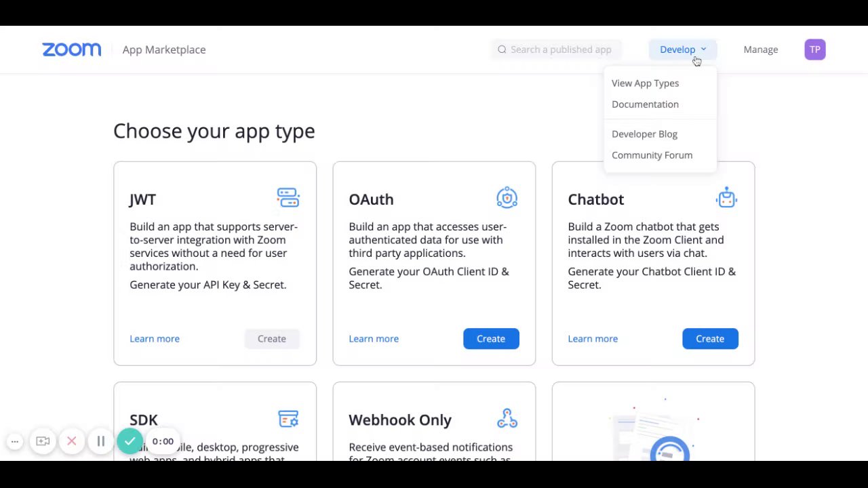The image size is (868, 488).
Task: Click the Chatbot robot icon
Action: point(726,197)
